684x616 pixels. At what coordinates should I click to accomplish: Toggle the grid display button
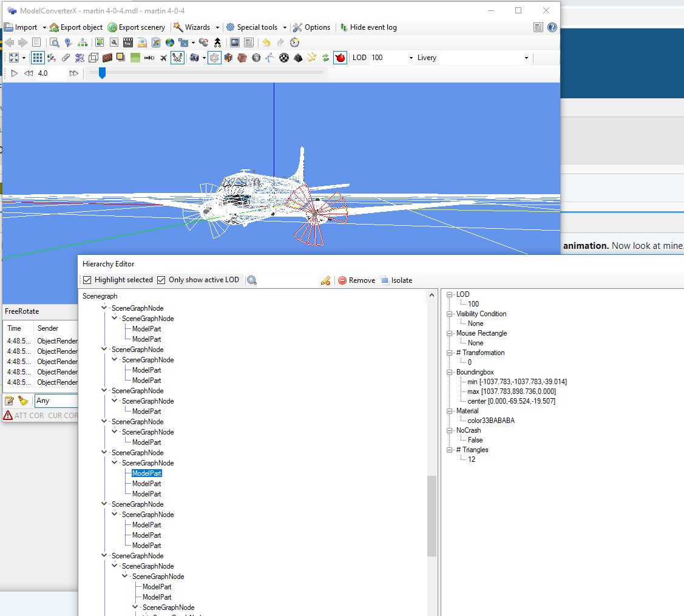(x=38, y=58)
